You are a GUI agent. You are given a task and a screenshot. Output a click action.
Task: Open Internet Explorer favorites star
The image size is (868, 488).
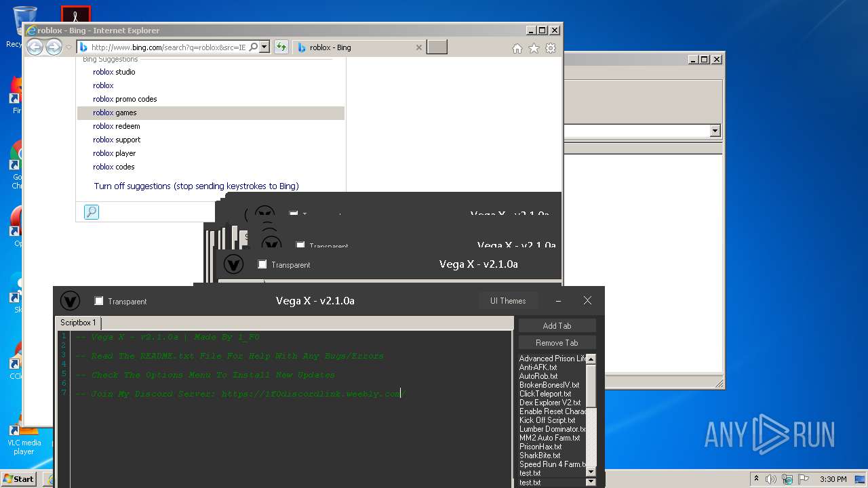534,48
